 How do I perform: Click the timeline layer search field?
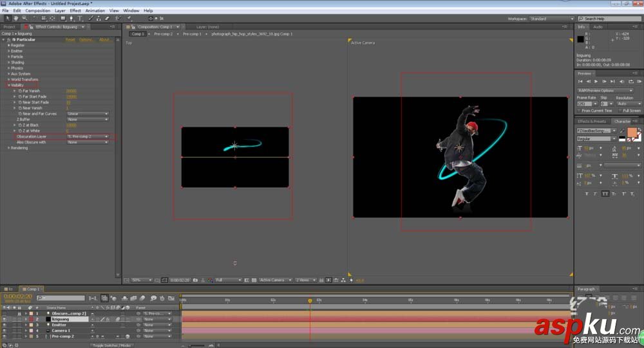click(61, 298)
